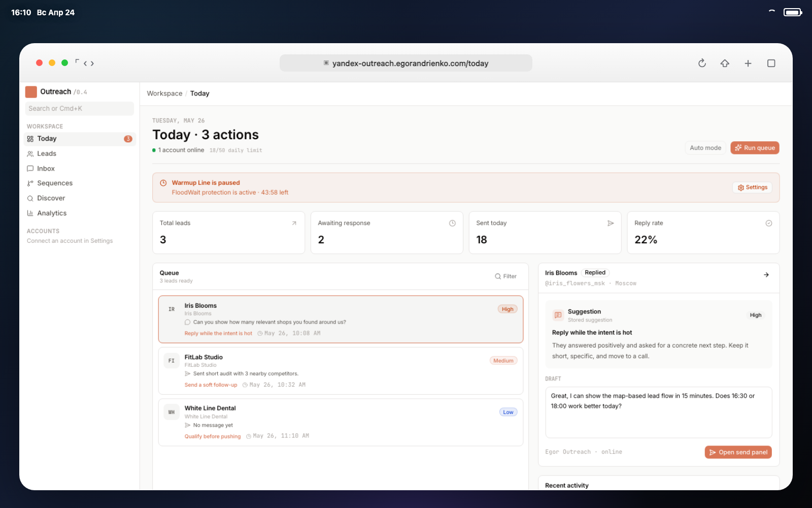
Task: Open Settings in the warmup warning banner
Action: (x=752, y=187)
